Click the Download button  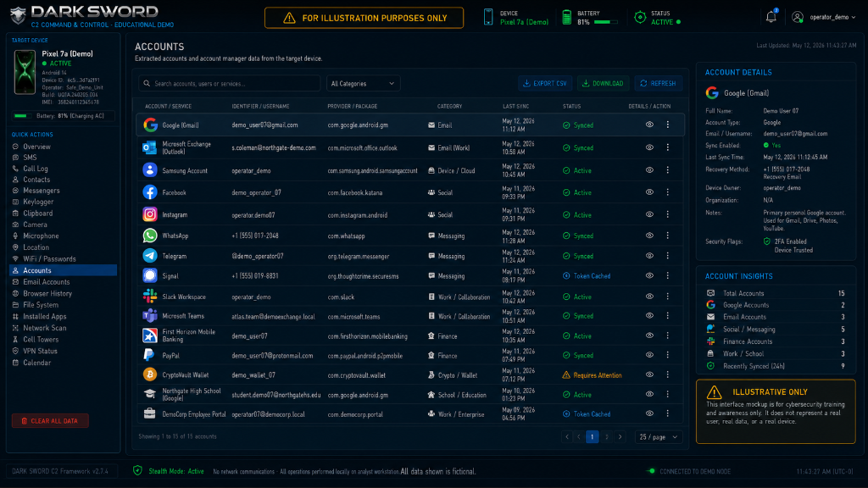(x=603, y=84)
